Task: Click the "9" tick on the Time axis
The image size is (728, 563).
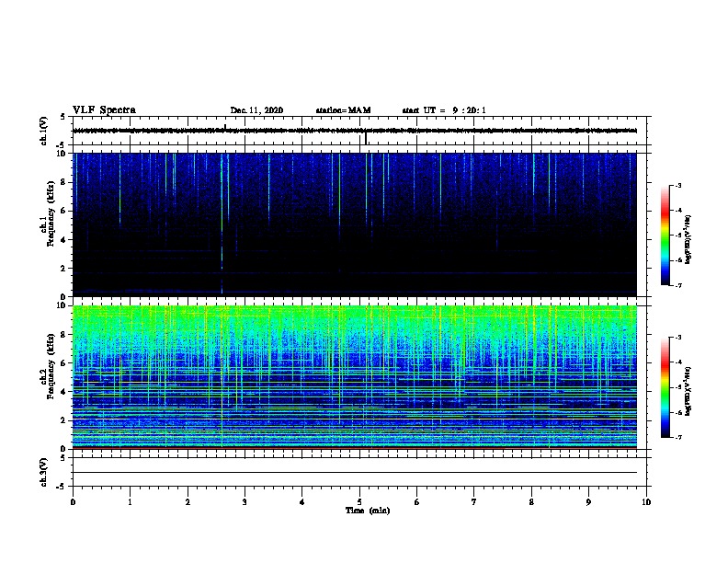Action: click(x=588, y=502)
